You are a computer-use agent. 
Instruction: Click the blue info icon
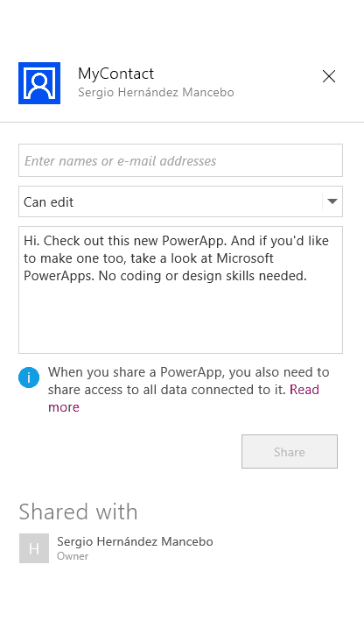tap(29, 378)
